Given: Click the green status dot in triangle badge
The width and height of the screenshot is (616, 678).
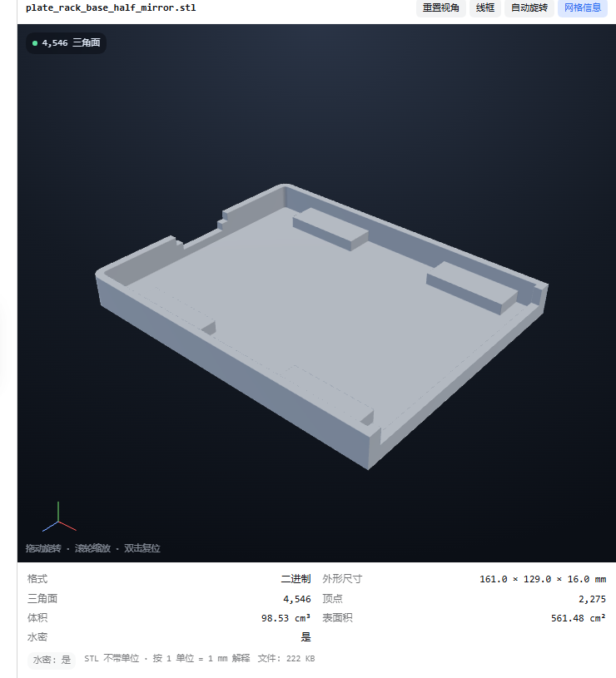Looking at the screenshot, I should (35, 43).
